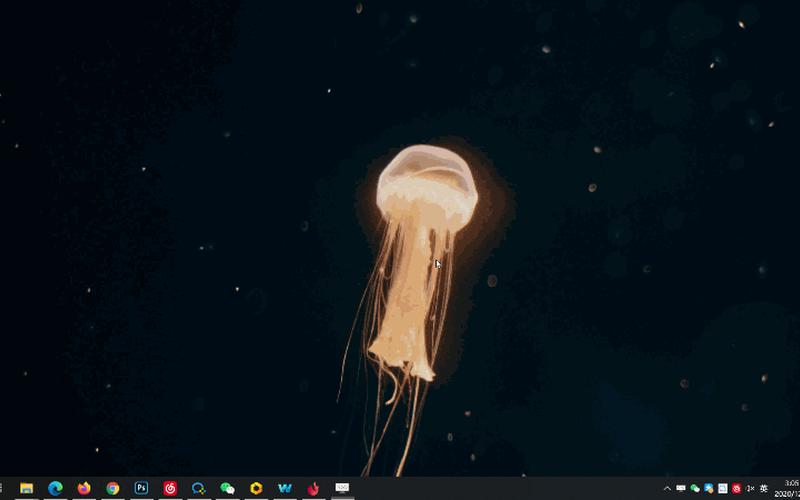This screenshot has width=800, height=500.
Task: Open File Explorer from the taskbar
Action: coord(27,488)
